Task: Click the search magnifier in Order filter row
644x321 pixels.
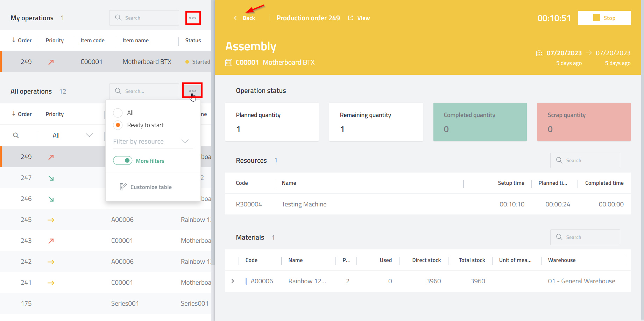Action: coord(16,136)
